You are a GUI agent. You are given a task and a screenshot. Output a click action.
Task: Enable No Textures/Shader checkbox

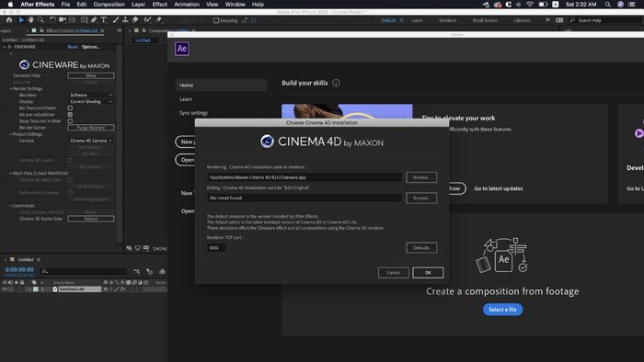click(x=70, y=108)
